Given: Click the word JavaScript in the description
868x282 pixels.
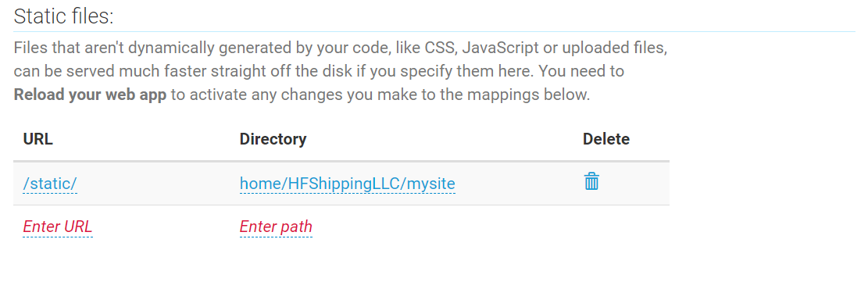Looking at the screenshot, I should (501, 48).
